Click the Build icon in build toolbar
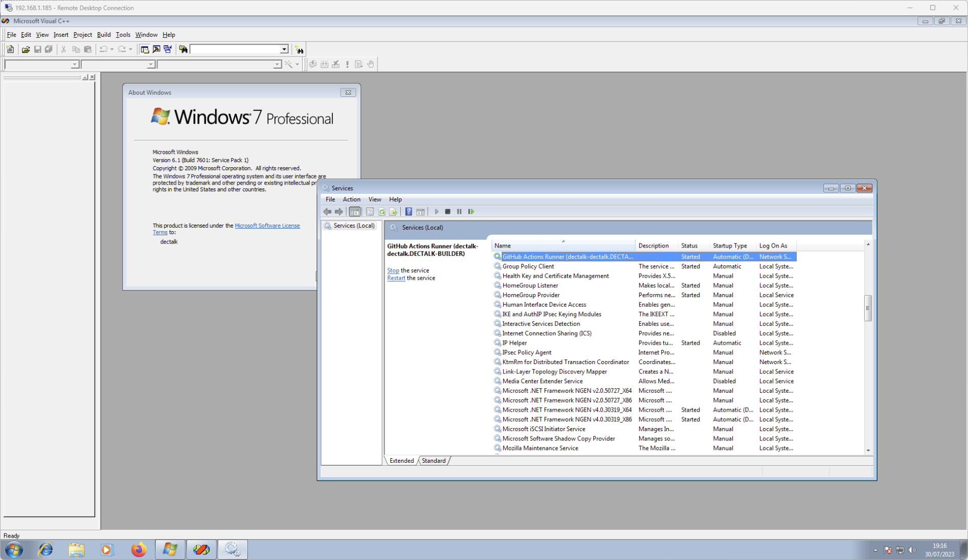The height and width of the screenshot is (560, 968). tap(325, 64)
